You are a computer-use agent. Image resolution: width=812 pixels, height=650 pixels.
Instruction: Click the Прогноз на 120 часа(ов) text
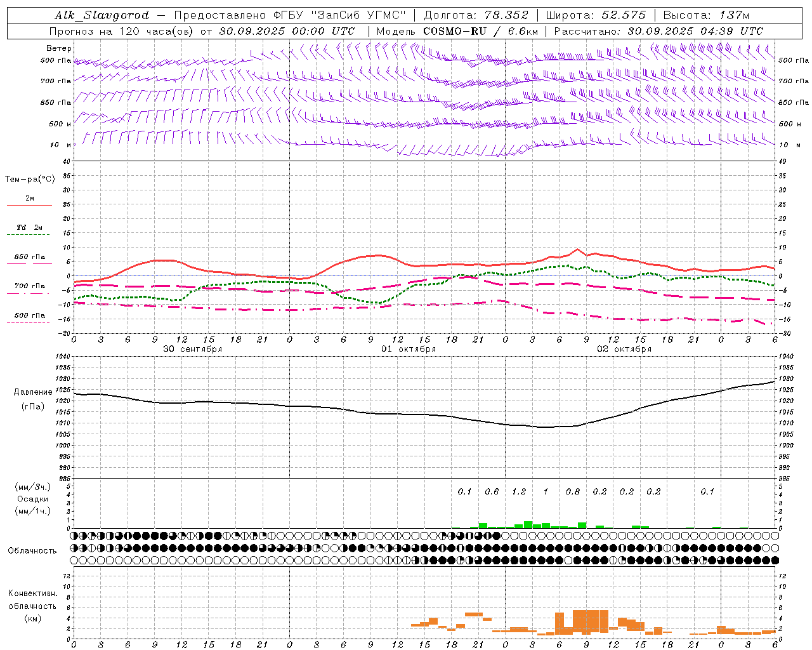pyautogui.click(x=122, y=30)
